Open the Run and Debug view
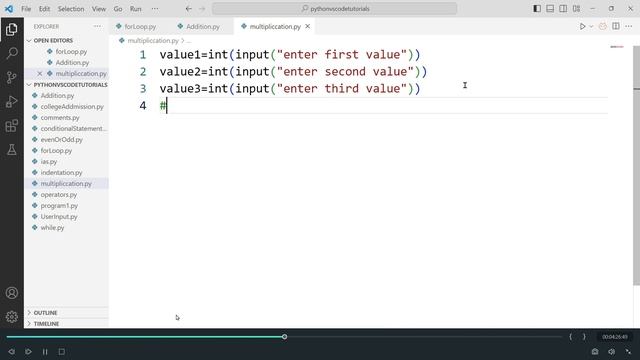The image size is (640, 360). point(12,101)
